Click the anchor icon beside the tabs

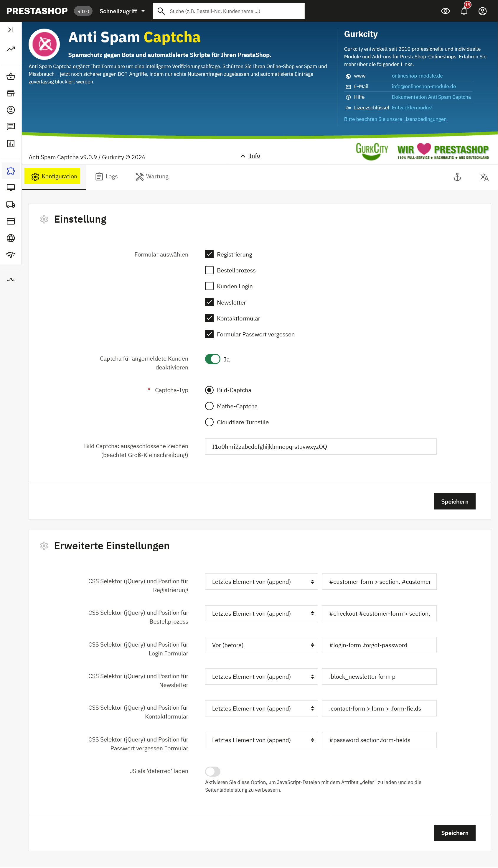pos(457,177)
